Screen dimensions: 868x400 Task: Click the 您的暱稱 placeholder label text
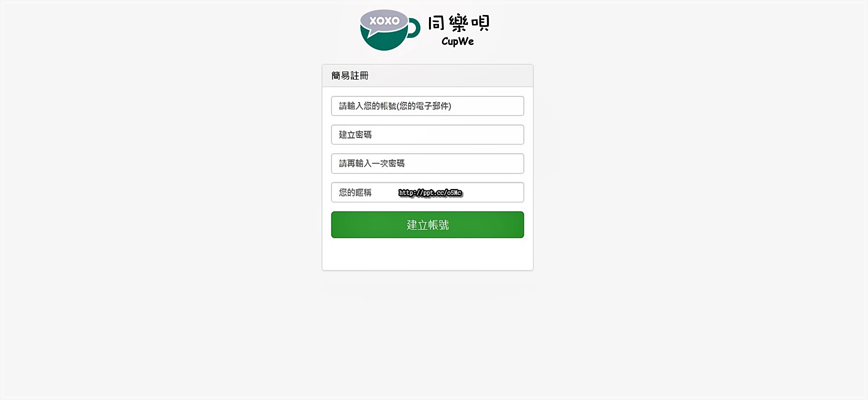click(x=355, y=192)
